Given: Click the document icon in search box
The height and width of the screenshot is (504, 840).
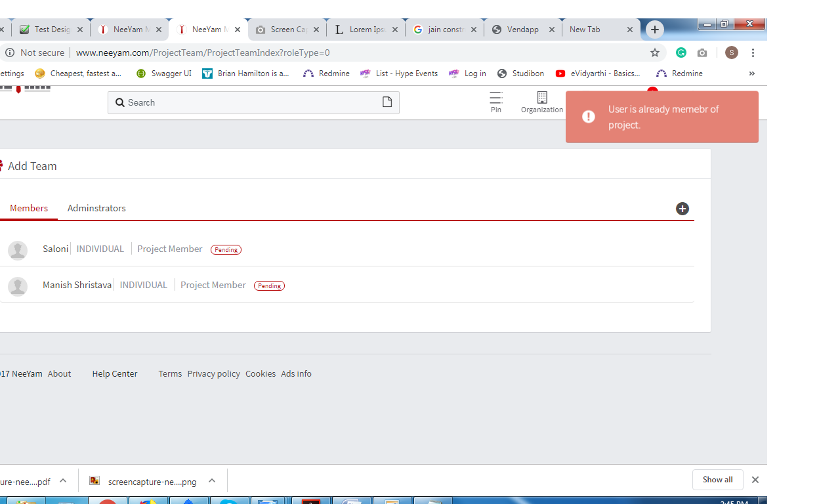Looking at the screenshot, I should point(387,102).
